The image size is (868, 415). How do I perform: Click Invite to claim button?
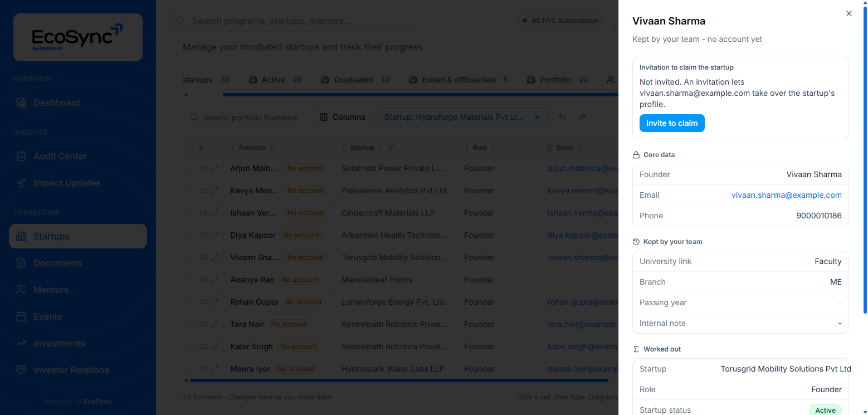coord(672,123)
